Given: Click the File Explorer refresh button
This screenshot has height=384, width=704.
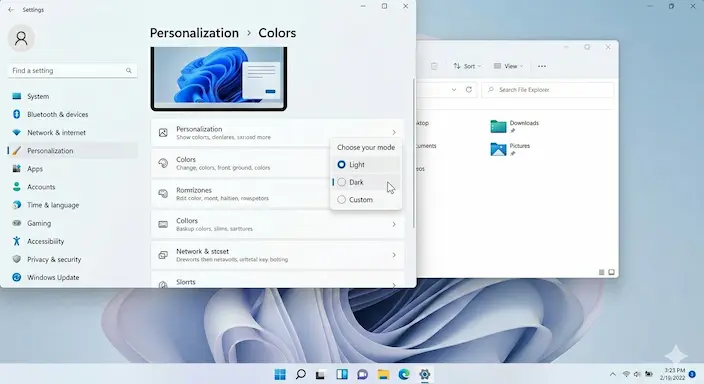Looking at the screenshot, I should pyautogui.click(x=469, y=89).
